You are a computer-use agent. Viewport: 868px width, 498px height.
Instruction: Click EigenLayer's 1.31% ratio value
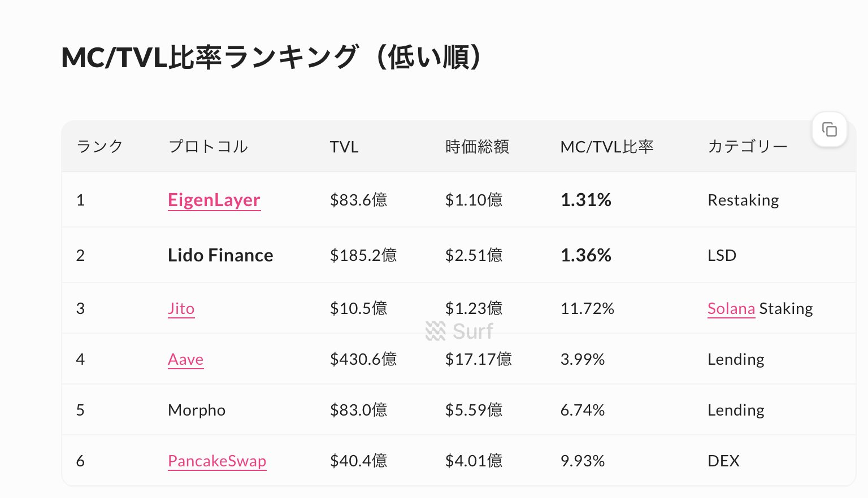(x=585, y=200)
